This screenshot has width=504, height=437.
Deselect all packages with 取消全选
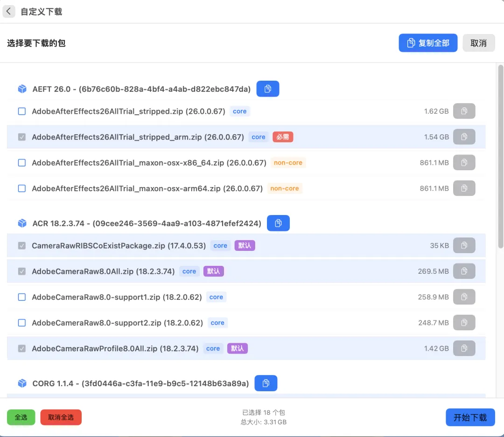[x=61, y=417]
